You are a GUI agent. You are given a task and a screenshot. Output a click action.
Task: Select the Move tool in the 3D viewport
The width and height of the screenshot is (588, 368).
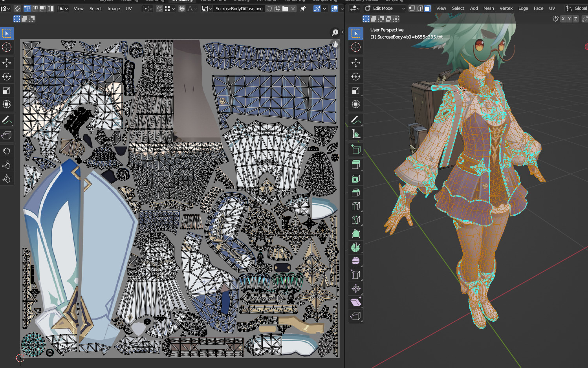355,63
